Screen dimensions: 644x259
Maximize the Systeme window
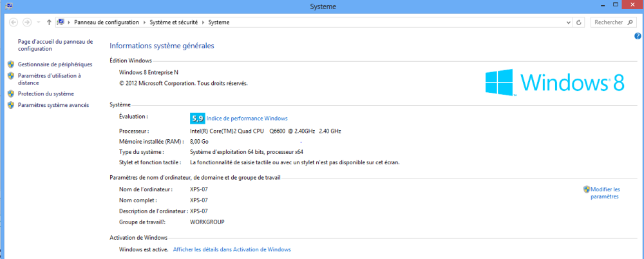click(x=616, y=5)
